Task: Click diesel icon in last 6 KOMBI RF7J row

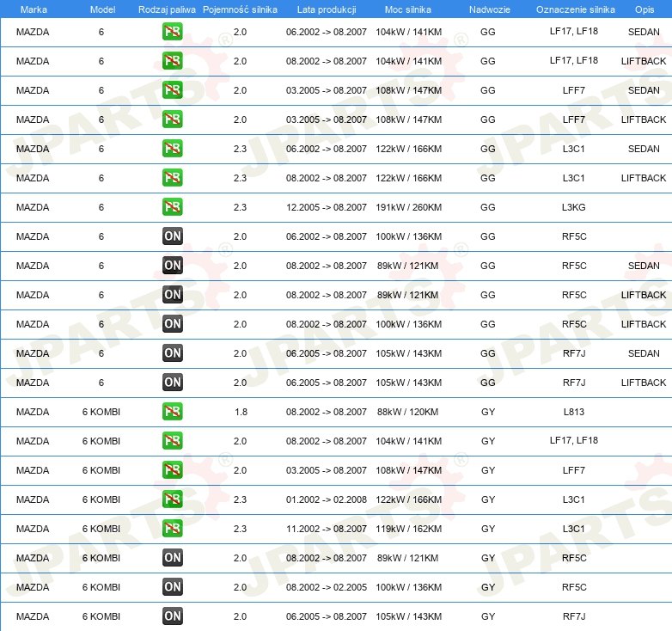Action: click(x=172, y=616)
